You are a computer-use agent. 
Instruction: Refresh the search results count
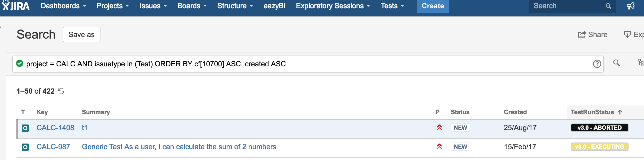pos(61,91)
